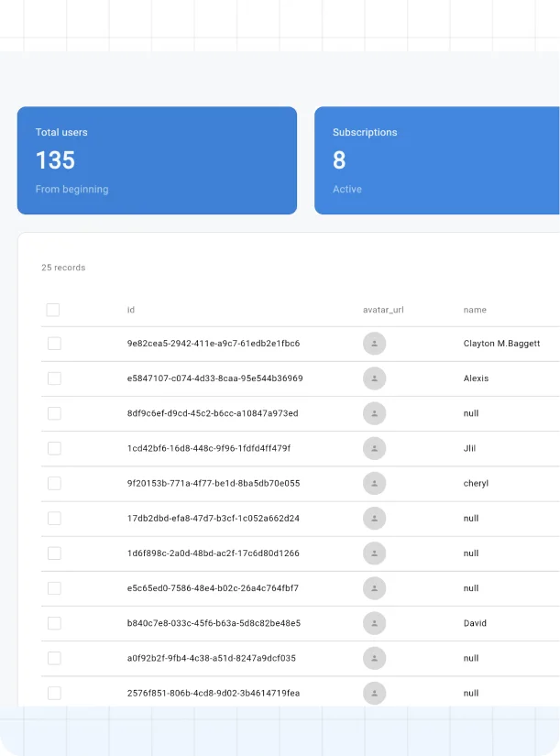Click id 1d6f898c-2a0d-48bd-ac2f-17c6d80d1266
The width and height of the screenshot is (560, 756).
pyautogui.click(x=214, y=553)
